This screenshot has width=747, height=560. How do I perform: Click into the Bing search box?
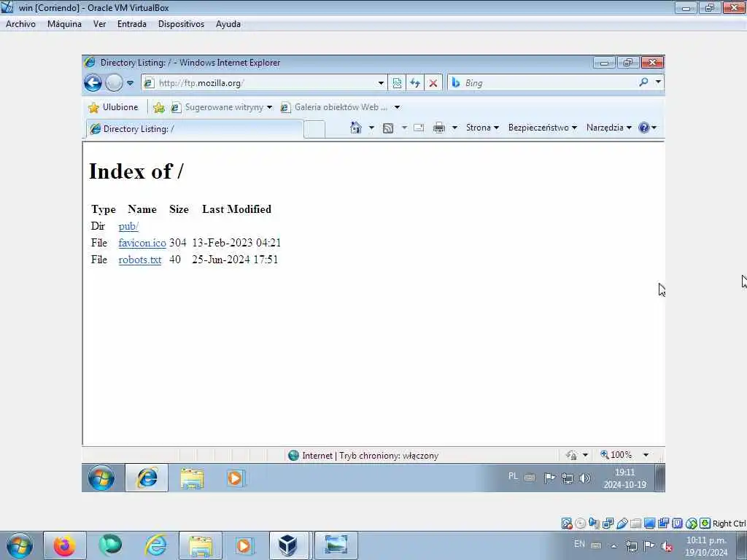tap(542, 83)
